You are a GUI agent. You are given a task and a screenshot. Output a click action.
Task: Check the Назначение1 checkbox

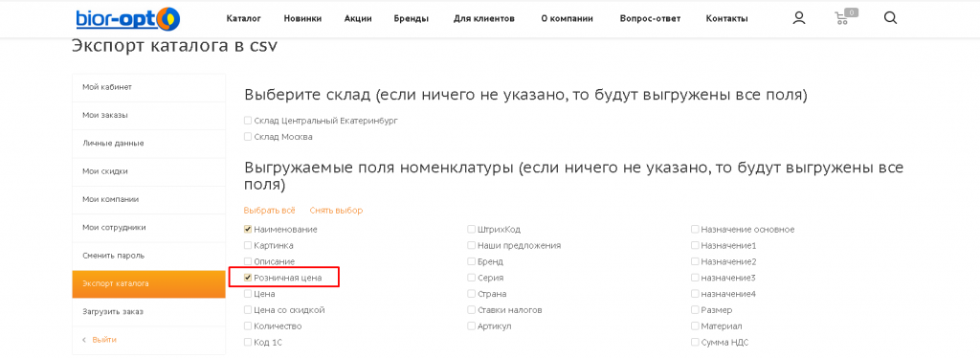695,246
